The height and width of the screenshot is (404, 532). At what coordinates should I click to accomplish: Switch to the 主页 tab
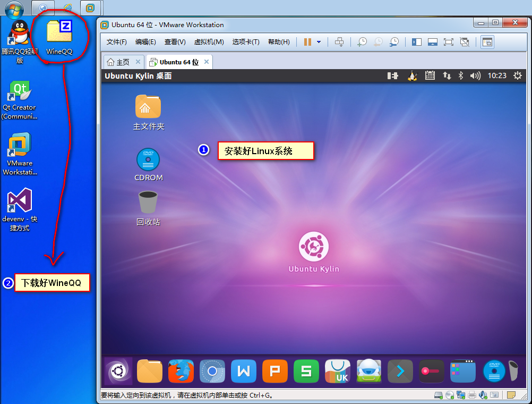click(123, 61)
